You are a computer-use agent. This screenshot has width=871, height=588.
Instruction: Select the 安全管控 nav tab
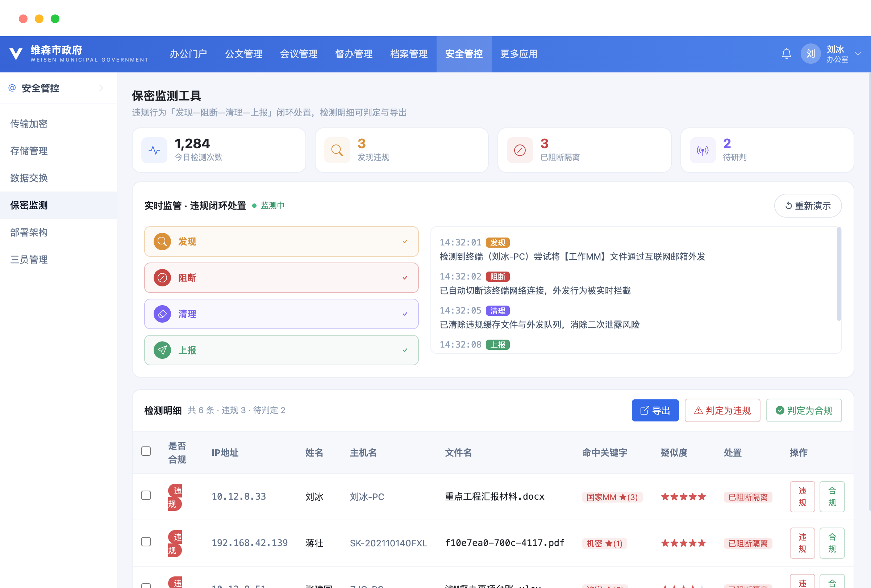[x=464, y=54]
